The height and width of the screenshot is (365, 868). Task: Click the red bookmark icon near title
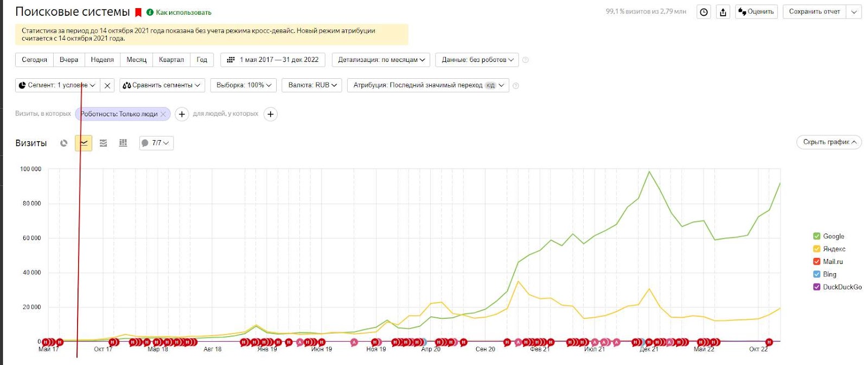tap(138, 12)
